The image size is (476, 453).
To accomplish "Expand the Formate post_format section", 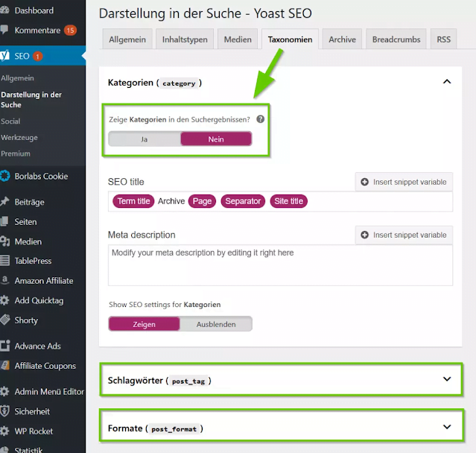I will (x=447, y=428).
